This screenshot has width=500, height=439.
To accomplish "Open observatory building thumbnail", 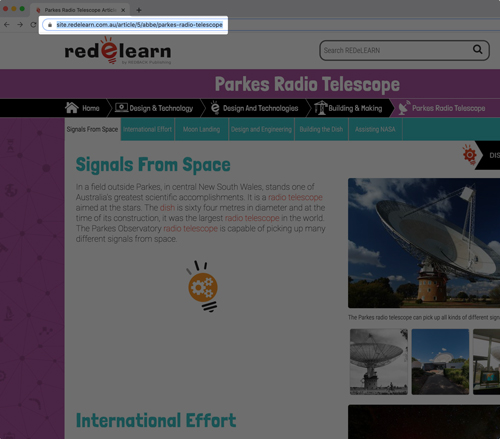I will tap(440, 362).
